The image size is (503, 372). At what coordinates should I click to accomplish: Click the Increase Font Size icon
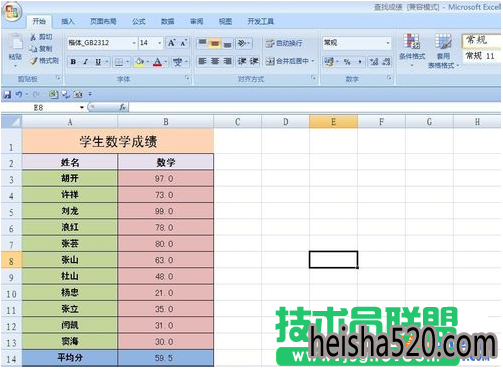[172, 43]
